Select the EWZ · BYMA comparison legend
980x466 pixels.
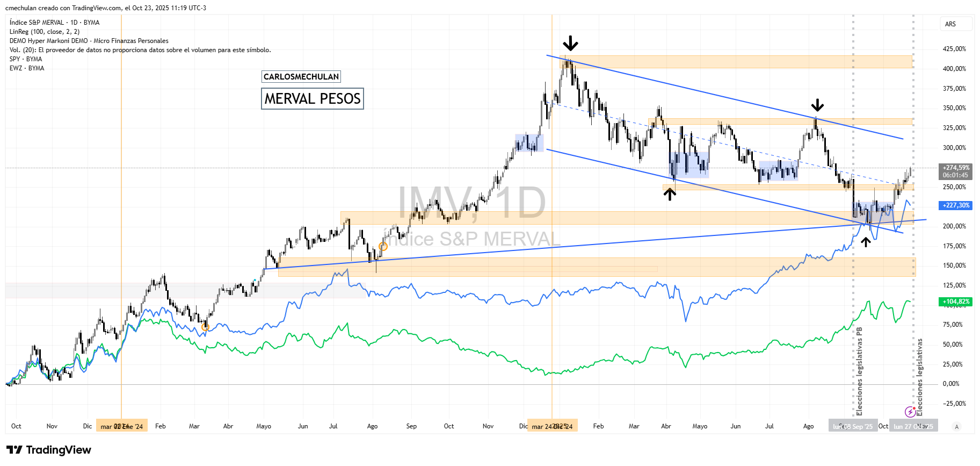(27, 68)
